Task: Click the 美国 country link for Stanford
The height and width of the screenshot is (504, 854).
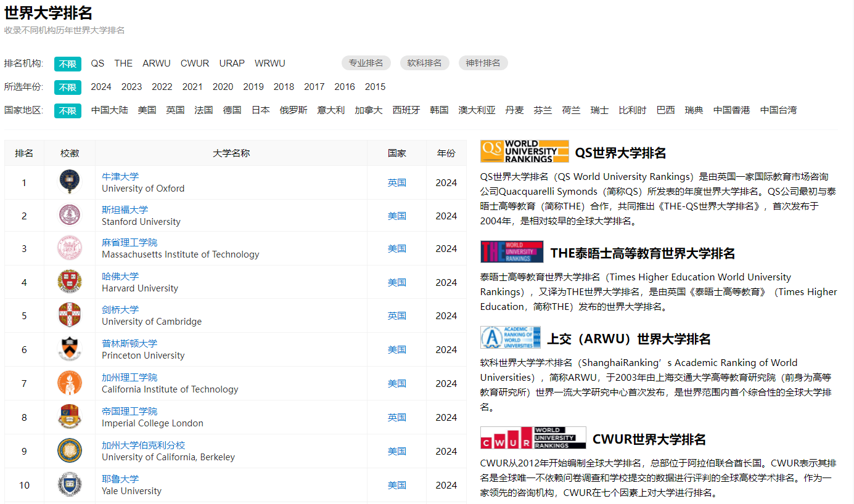Action: [396, 216]
